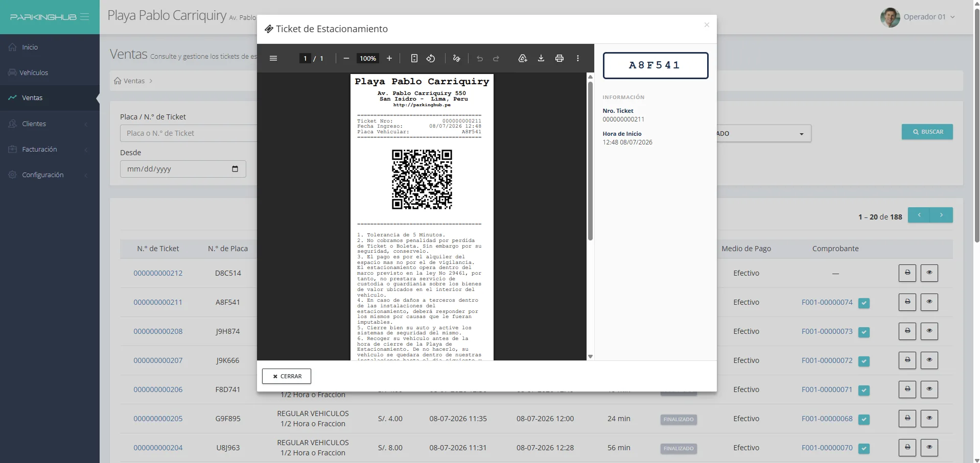Screen dimensions: 980x463
Task: Click the Ventas breadcrumb home link
Action: point(129,81)
